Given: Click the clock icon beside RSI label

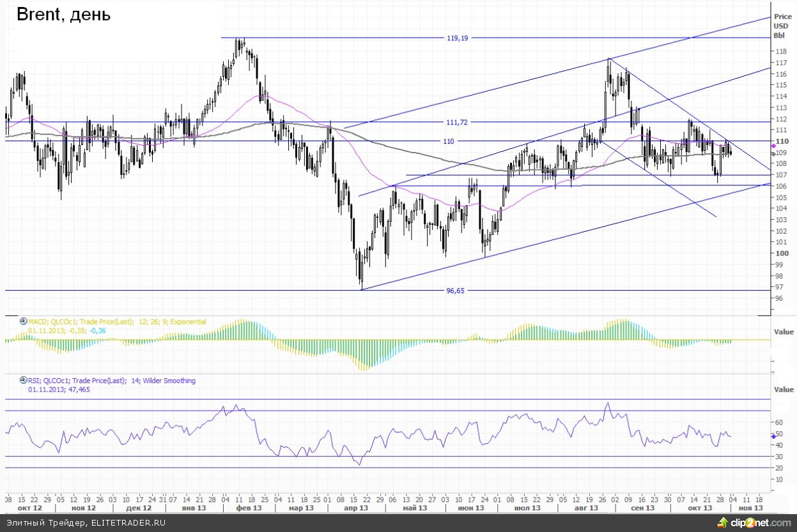Looking at the screenshot, I should pyautogui.click(x=24, y=381).
